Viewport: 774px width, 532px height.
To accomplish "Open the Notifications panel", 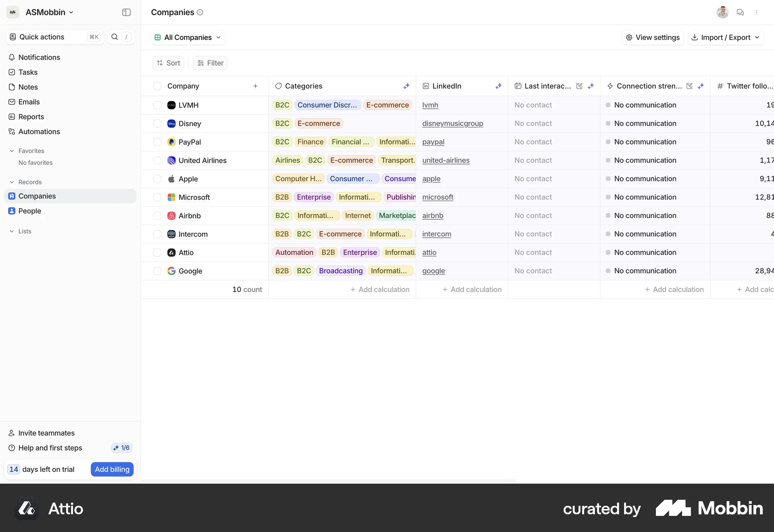I will (39, 57).
